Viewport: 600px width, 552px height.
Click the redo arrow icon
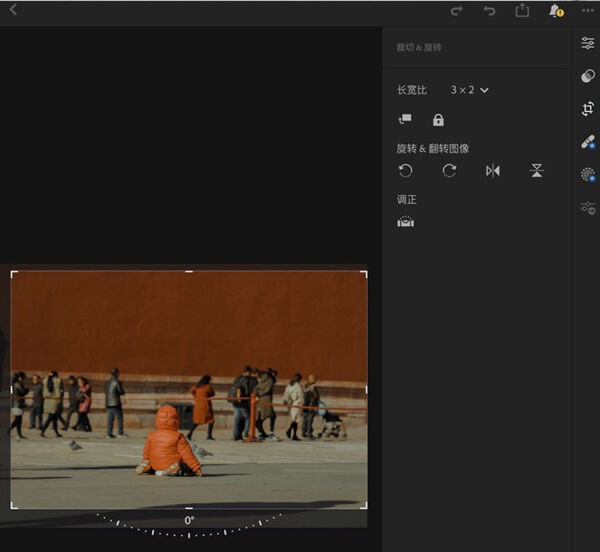(456, 11)
